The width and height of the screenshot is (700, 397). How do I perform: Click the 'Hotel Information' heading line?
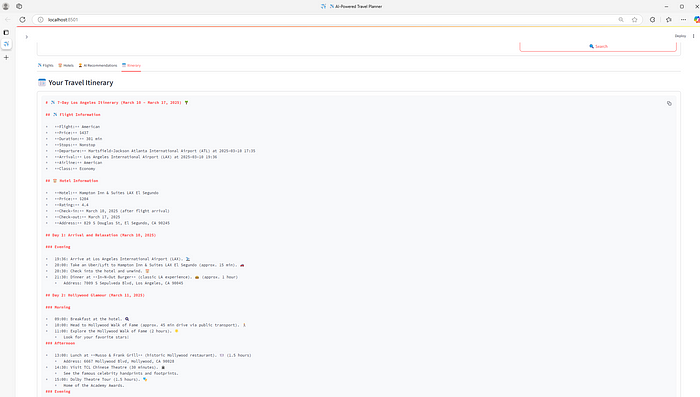click(72, 181)
